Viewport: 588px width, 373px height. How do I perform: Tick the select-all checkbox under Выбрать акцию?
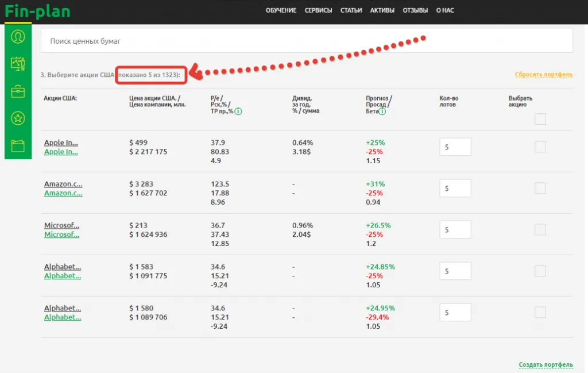(x=540, y=120)
